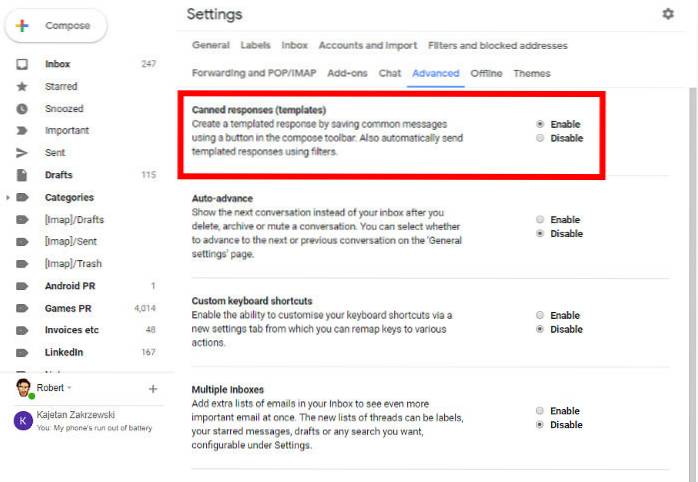
Task: Click the Inbox icon in sidebar
Action: tap(22, 64)
